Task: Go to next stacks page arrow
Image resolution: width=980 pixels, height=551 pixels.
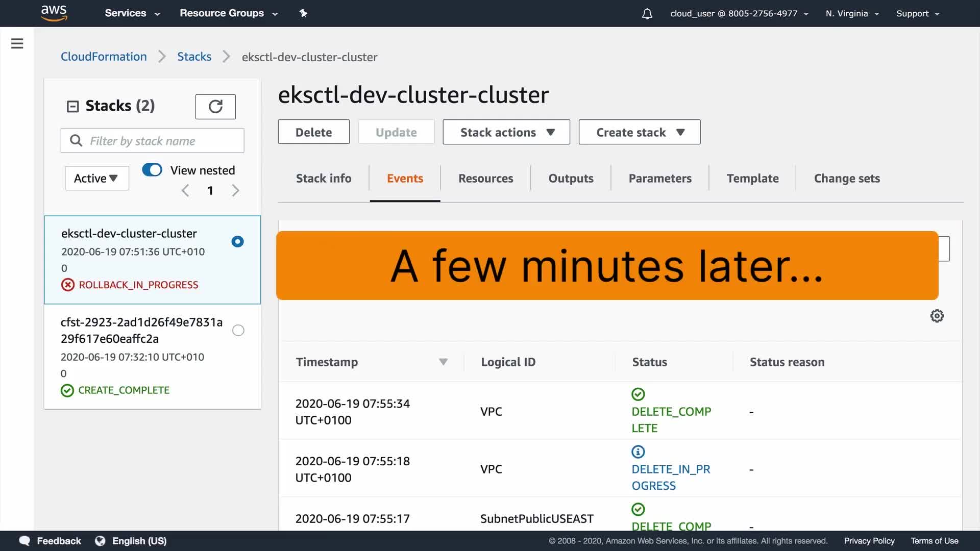Action: point(235,191)
